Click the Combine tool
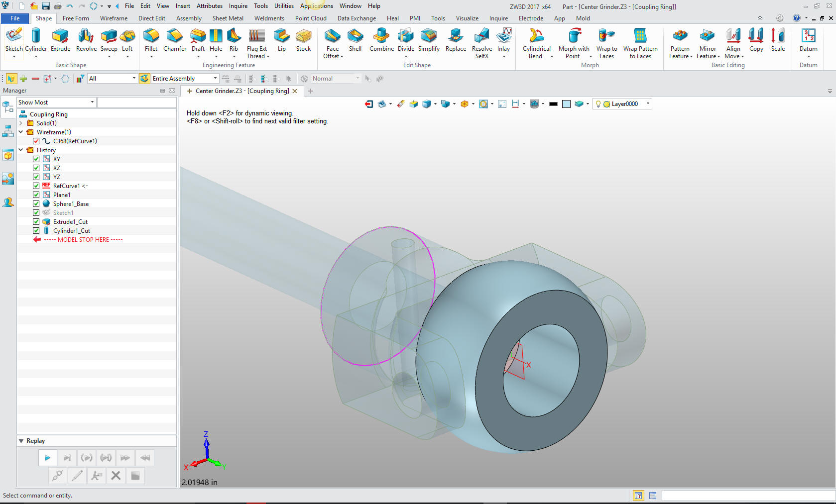This screenshot has height=504, width=836. pyautogui.click(x=381, y=40)
